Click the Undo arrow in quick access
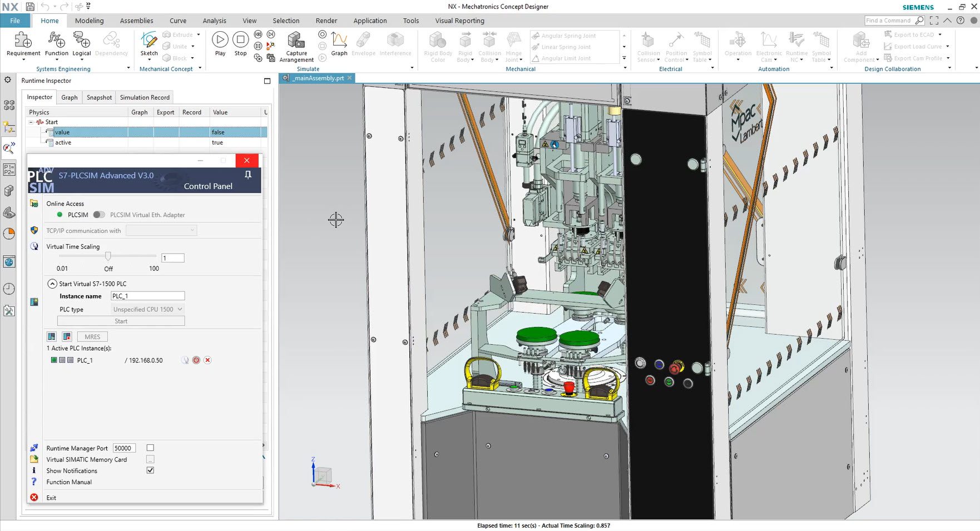Viewport: 980px width, 531px height. pos(46,7)
